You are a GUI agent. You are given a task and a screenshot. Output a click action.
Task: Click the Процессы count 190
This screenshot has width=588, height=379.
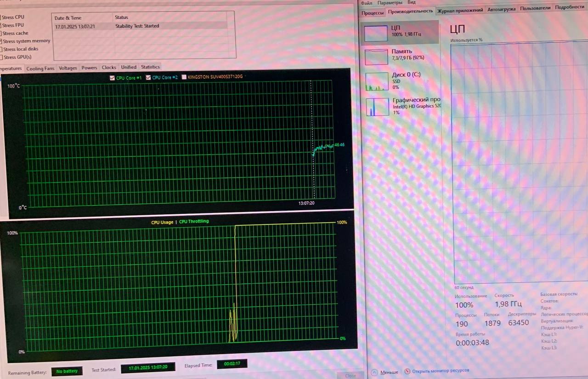462,324
